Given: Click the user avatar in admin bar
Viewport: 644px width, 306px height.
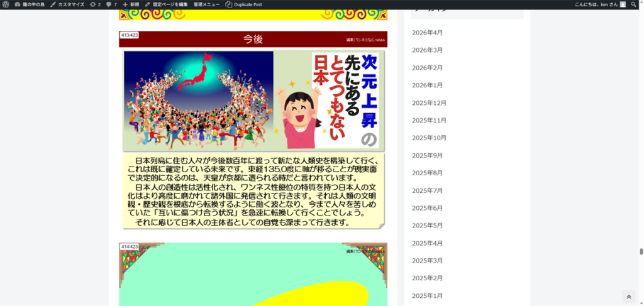Looking at the screenshot, I should click(623, 4).
